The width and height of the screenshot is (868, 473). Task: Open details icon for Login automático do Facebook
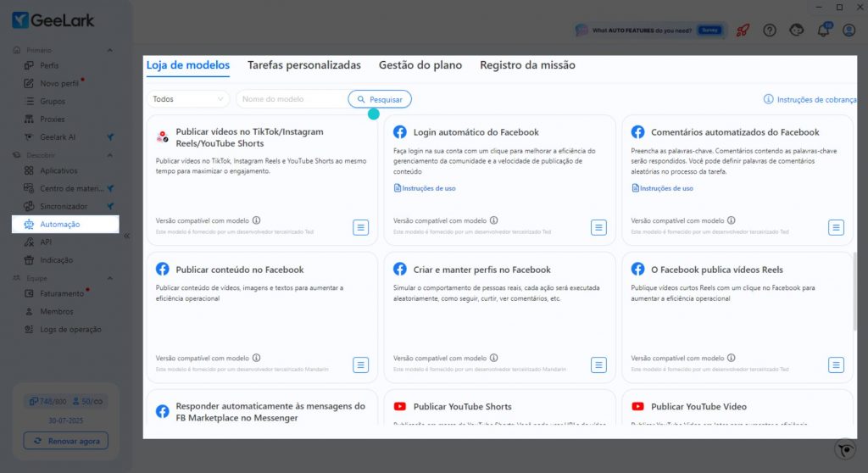tap(598, 227)
